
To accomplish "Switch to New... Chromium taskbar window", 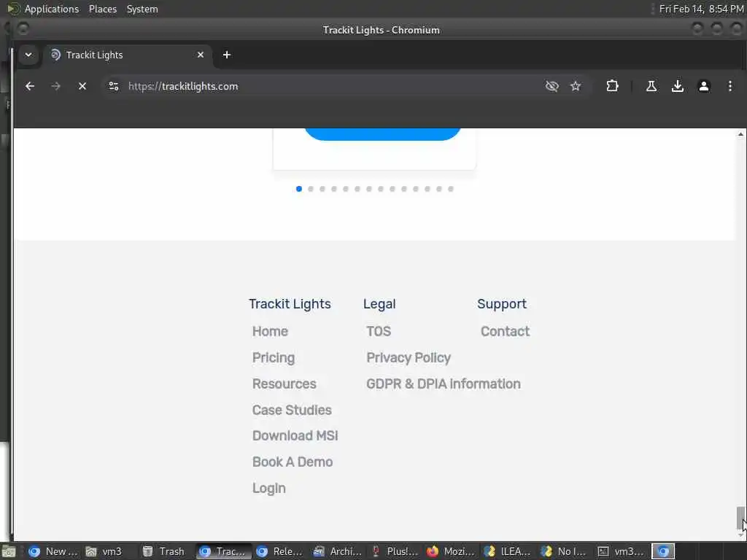I will click(53, 551).
